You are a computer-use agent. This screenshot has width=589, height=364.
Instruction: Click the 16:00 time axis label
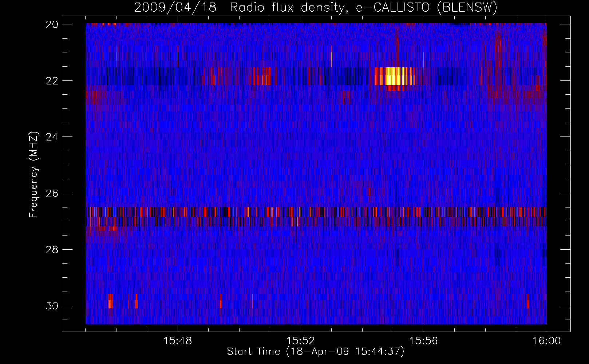click(x=546, y=341)
